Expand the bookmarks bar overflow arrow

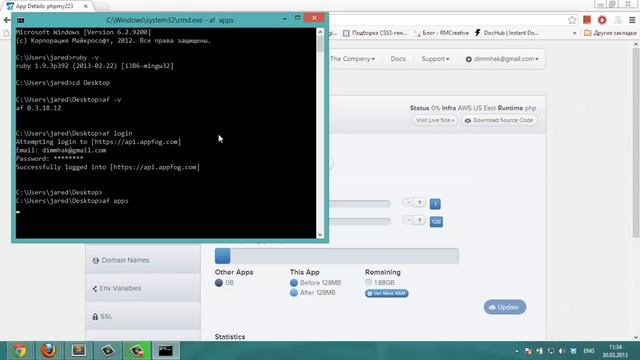point(575,33)
